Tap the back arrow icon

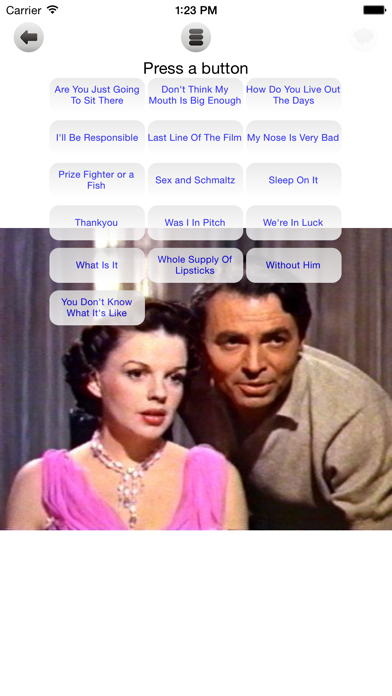click(29, 37)
